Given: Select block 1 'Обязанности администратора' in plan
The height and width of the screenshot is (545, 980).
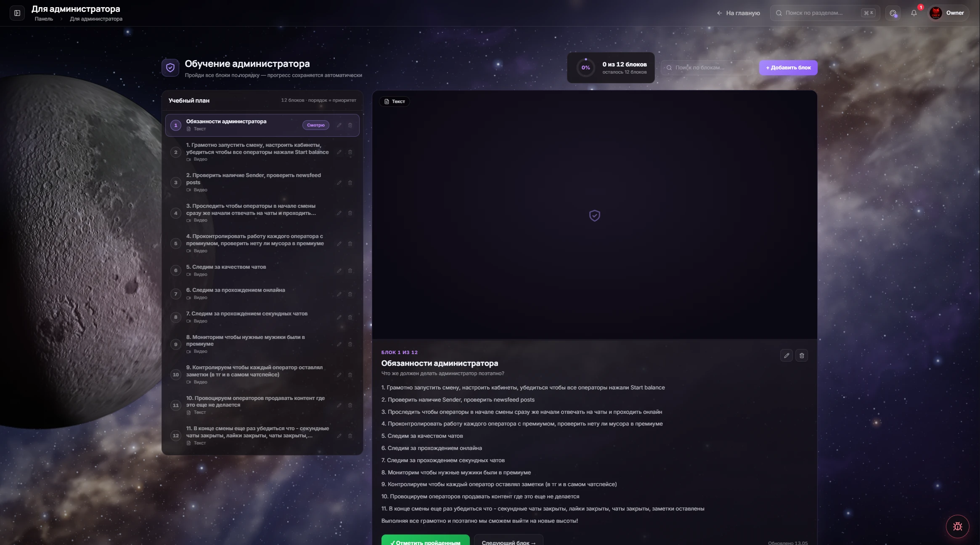Looking at the screenshot, I should [x=262, y=125].
